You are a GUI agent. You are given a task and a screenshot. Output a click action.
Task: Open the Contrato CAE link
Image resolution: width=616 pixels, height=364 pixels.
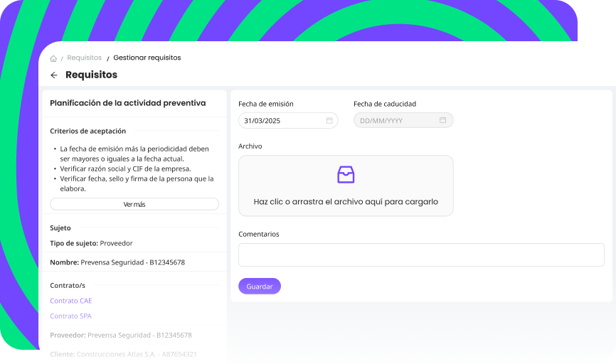[71, 301]
